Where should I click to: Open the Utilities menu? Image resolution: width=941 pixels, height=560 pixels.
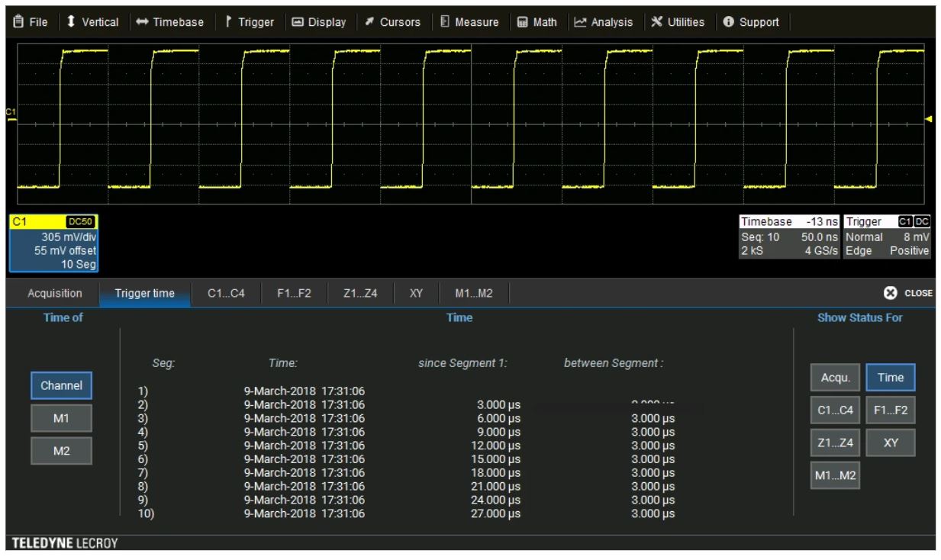(678, 22)
